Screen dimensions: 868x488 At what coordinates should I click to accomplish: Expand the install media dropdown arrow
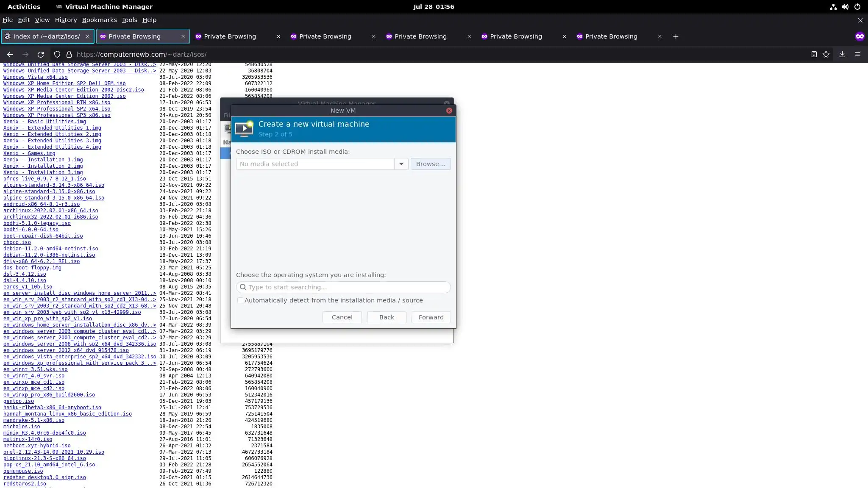(x=401, y=164)
